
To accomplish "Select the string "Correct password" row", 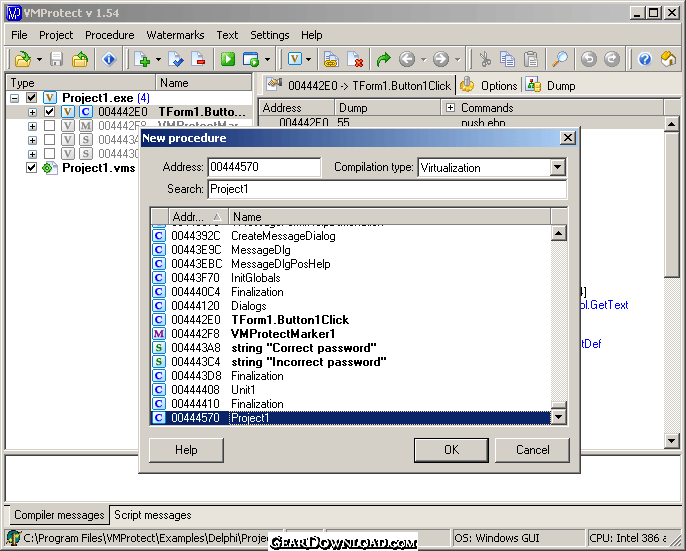I will pos(351,348).
